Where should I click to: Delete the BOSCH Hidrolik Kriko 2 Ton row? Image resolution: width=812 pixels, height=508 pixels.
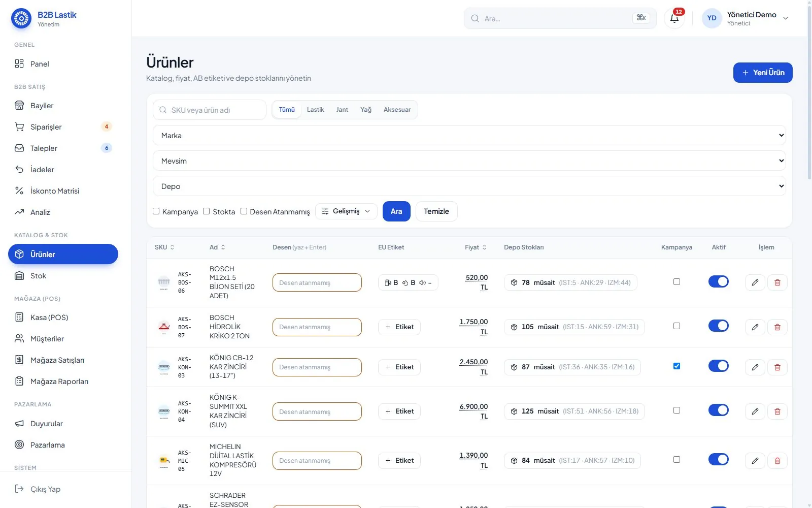(x=777, y=327)
